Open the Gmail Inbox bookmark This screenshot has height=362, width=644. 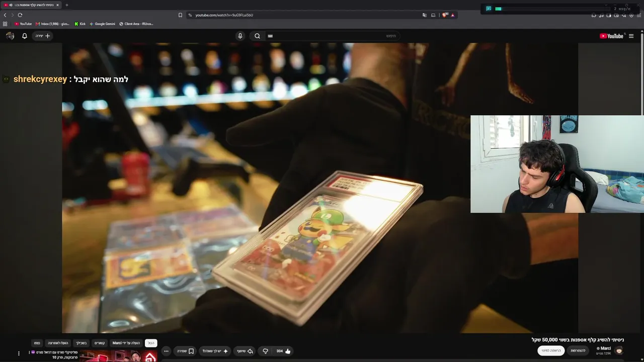point(52,24)
